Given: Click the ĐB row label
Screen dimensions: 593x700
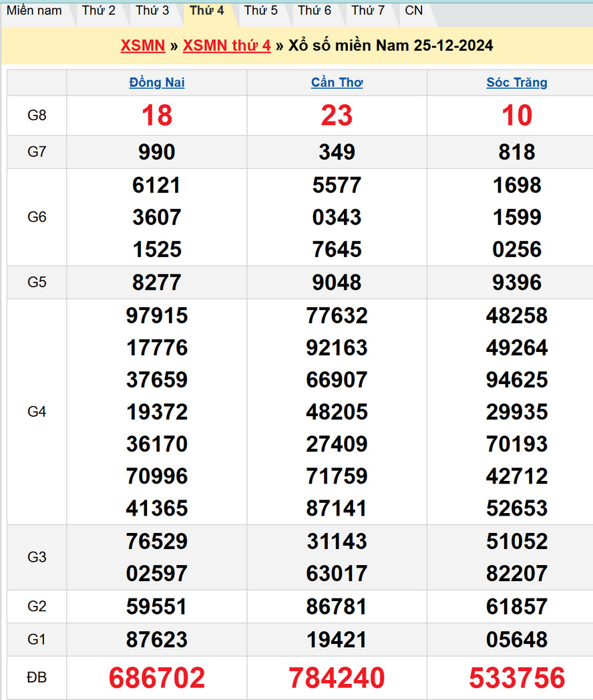Looking at the screenshot, I should (x=37, y=678).
